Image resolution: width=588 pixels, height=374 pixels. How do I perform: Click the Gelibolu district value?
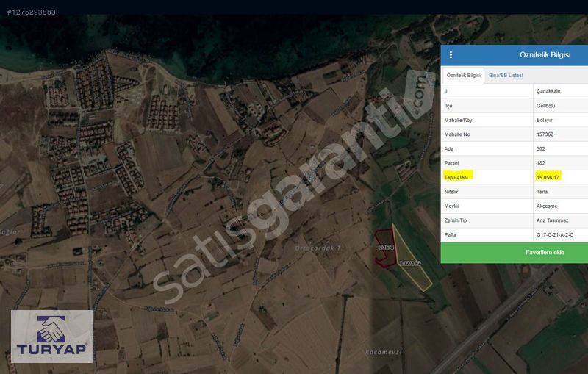[x=546, y=106]
